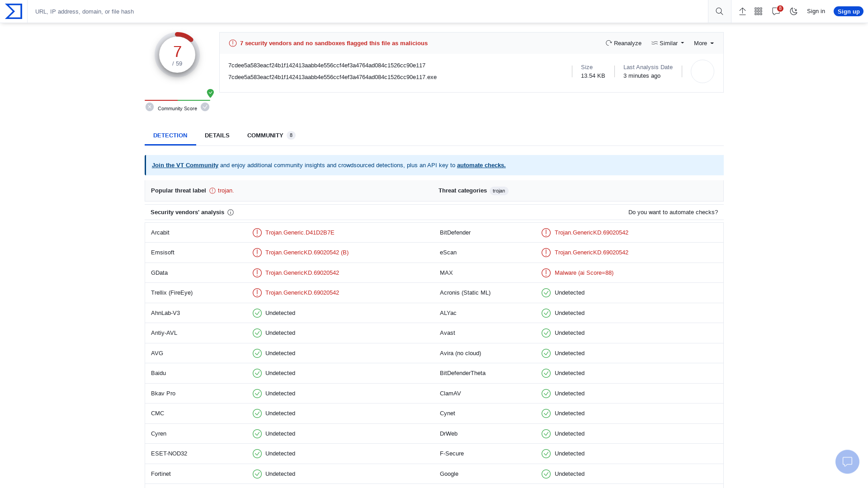Click the file type circle icon

(x=703, y=71)
